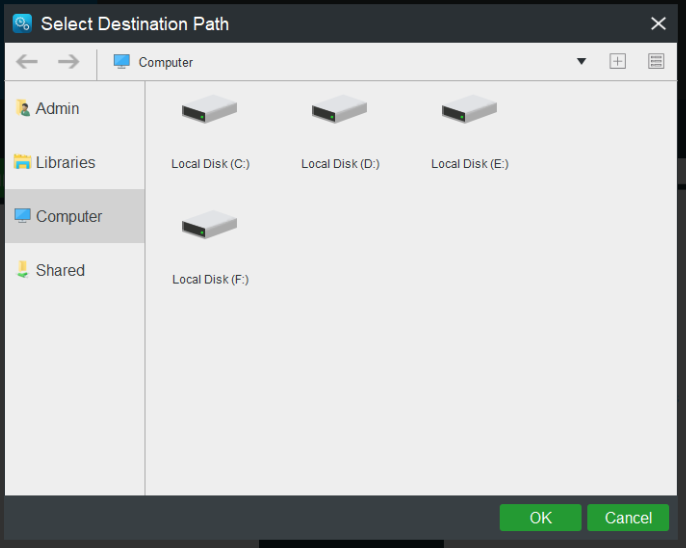Viewport: 686px width, 548px height.
Task: Select Computer in the sidebar
Action: coord(75,216)
